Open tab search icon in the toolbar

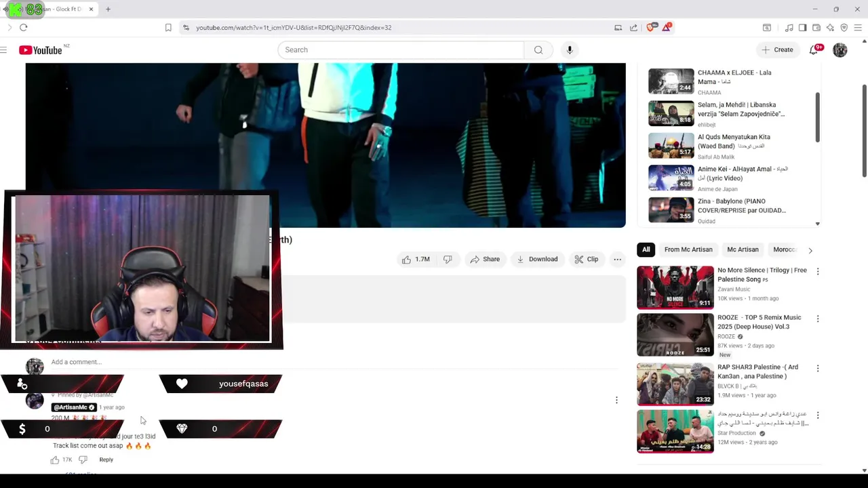point(767,28)
